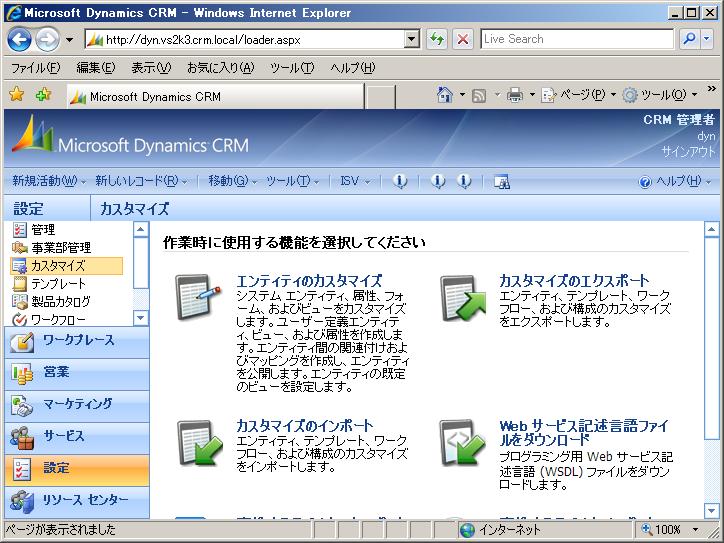Click the first info icon after ISV
Screen dimensions: 724x543
point(400,181)
